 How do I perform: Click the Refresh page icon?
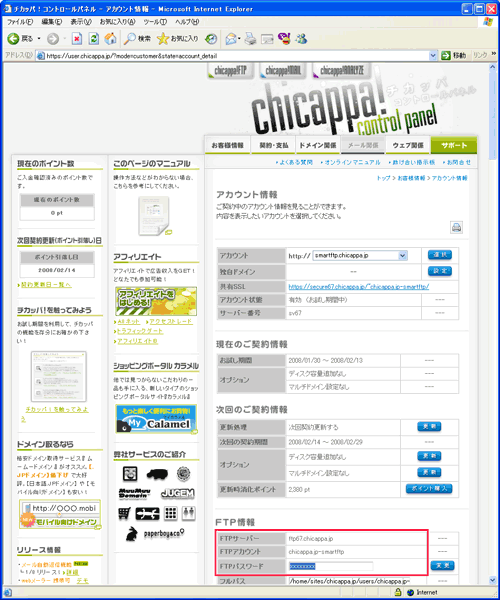[x=94, y=38]
